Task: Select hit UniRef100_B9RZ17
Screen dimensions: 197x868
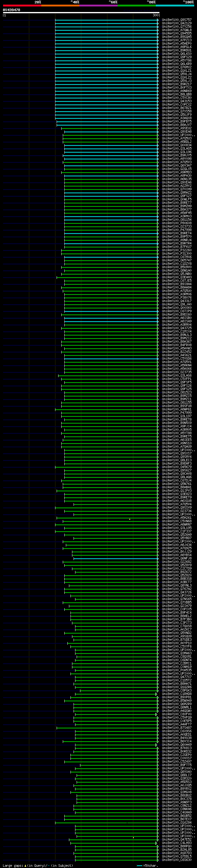Action: tap(177, 84)
